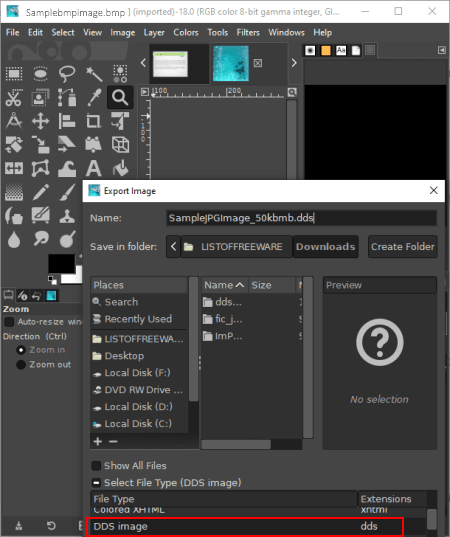The image size is (450, 537).
Task: Select the Ellipse Select tool
Action: click(40, 74)
